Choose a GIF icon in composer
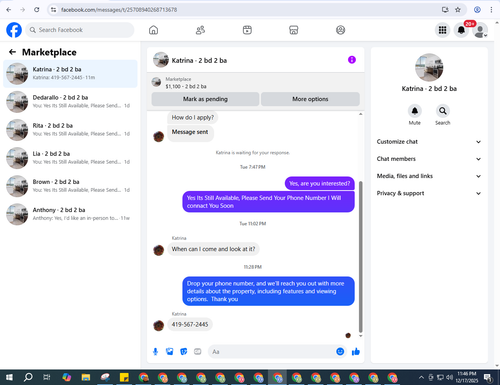The image size is (500, 385). 198,352
